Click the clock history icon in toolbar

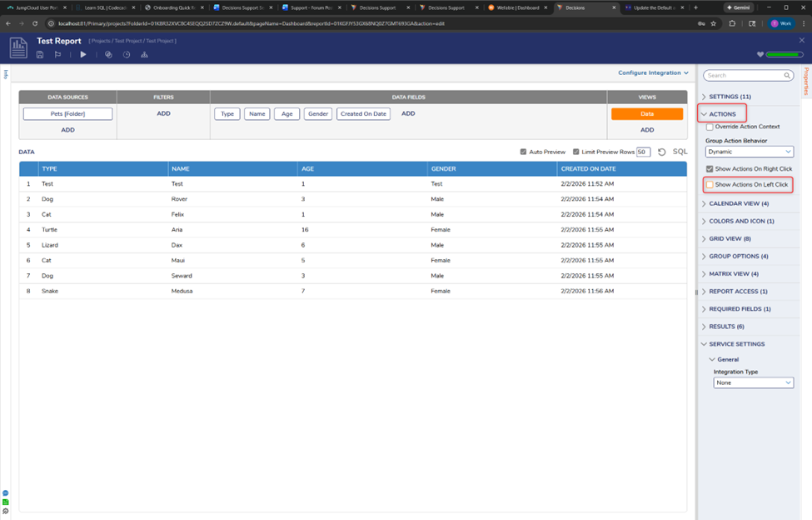[127, 55]
